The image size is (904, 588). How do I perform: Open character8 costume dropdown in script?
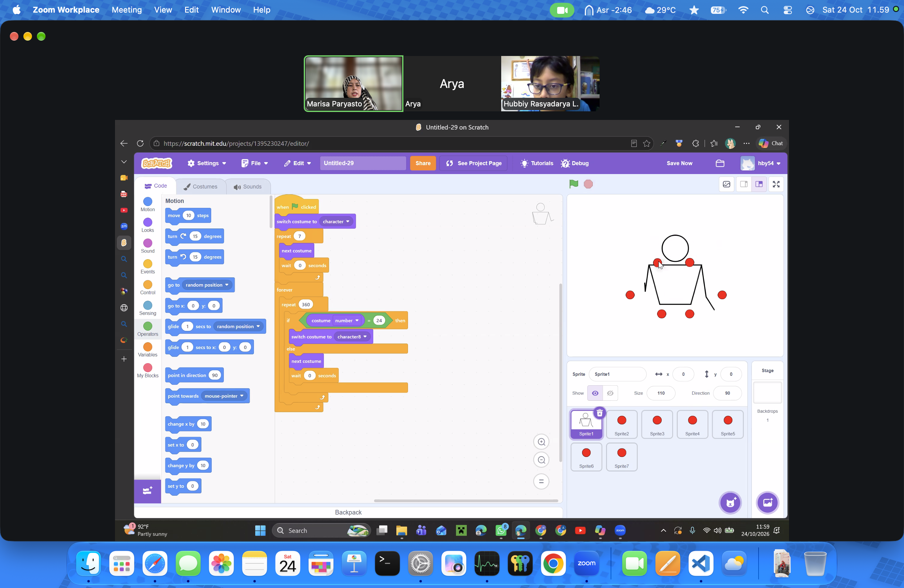pos(352,336)
